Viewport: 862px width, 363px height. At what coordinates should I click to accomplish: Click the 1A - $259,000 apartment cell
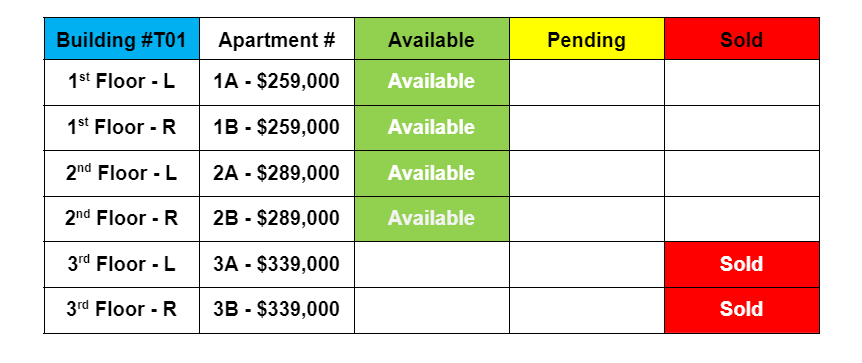(277, 82)
